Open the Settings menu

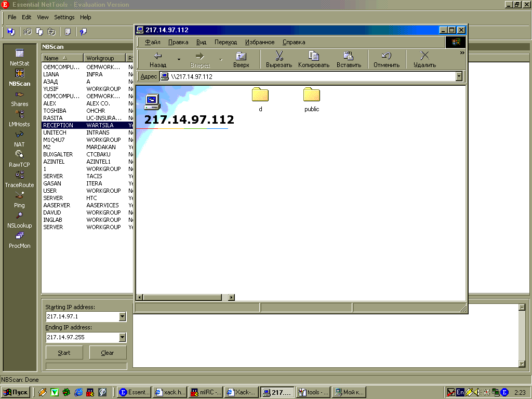(64, 17)
